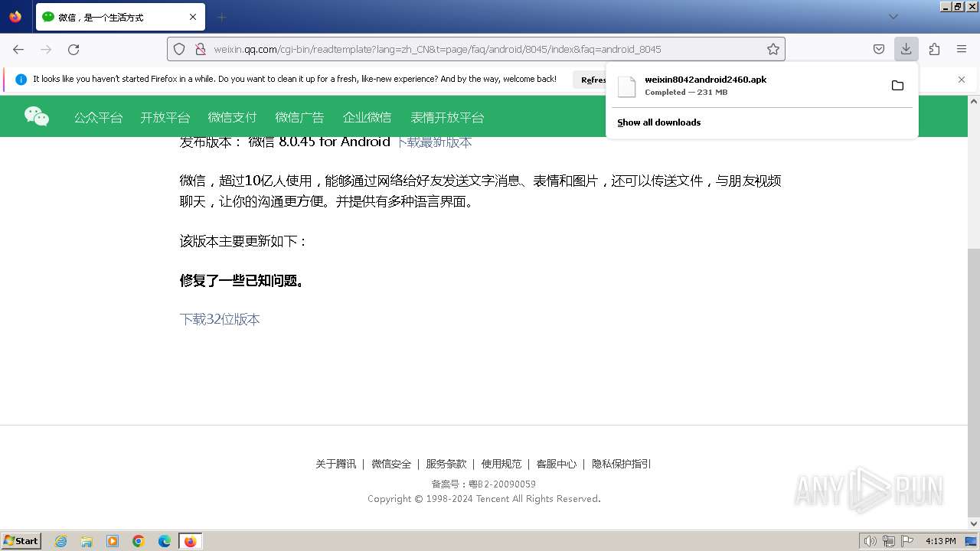Open 公众平台 navigation item
Image resolution: width=980 pixels, height=551 pixels.
(x=98, y=118)
